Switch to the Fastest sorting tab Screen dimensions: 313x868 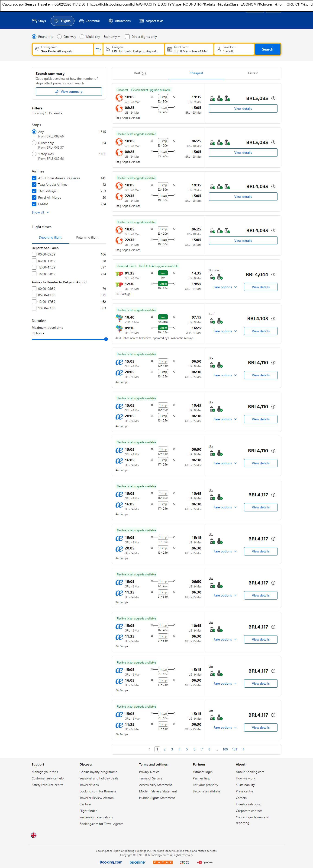[253, 73]
